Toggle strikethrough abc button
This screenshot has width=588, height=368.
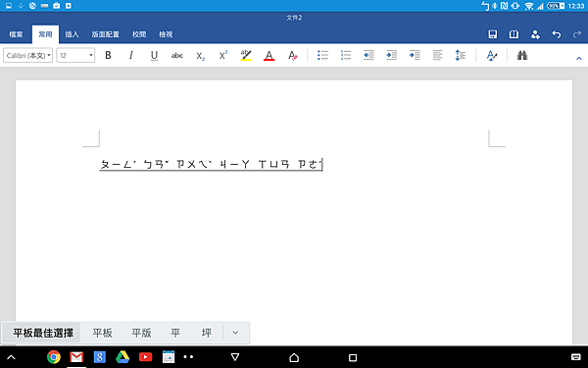click(x=177, y=56)
